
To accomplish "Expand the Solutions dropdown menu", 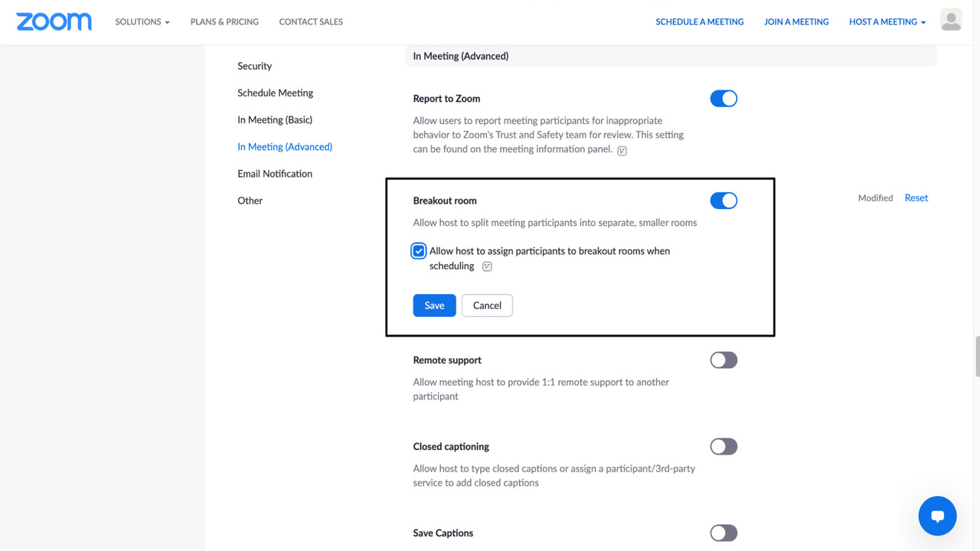I will (142, 22).
